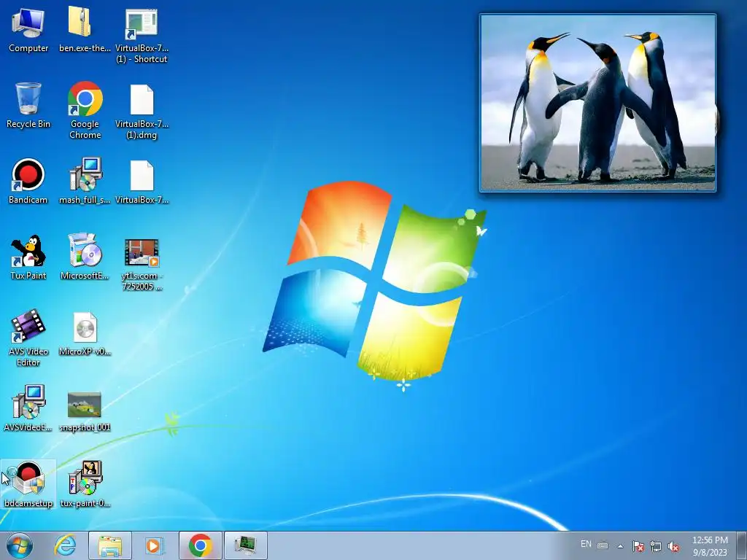Image resolution: width=747 pixels, height=560 pixels.
Task: Select the Google Chrome desktop shortcut
Action: 85,111
